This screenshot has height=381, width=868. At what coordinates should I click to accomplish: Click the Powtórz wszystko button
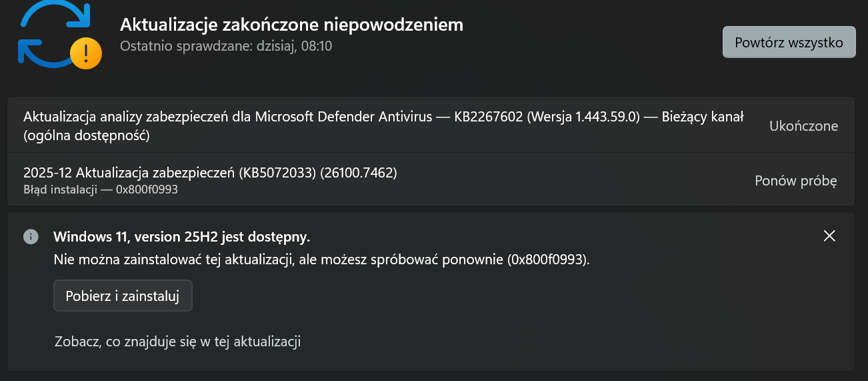(x=789, y=42)
